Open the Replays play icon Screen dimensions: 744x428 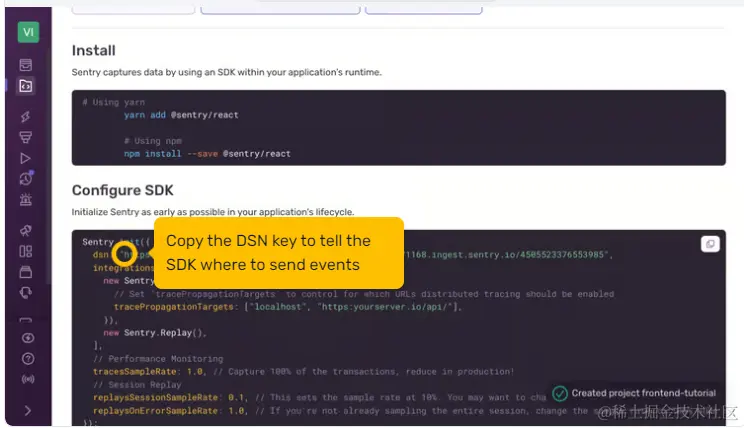26,158
